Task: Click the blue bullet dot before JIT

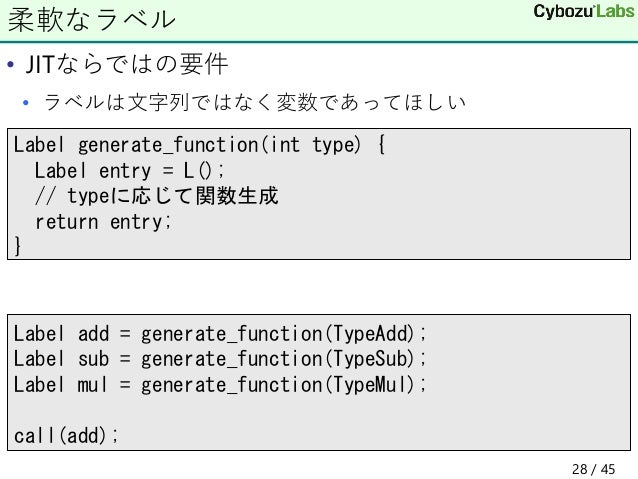Action: click(x=10, y=68)
